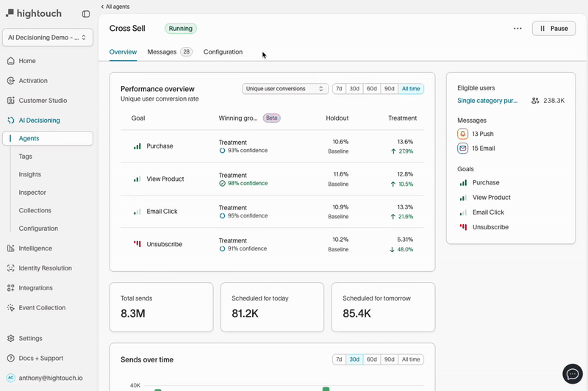Pause the Cross Sell agent

(x=553, y=29)
